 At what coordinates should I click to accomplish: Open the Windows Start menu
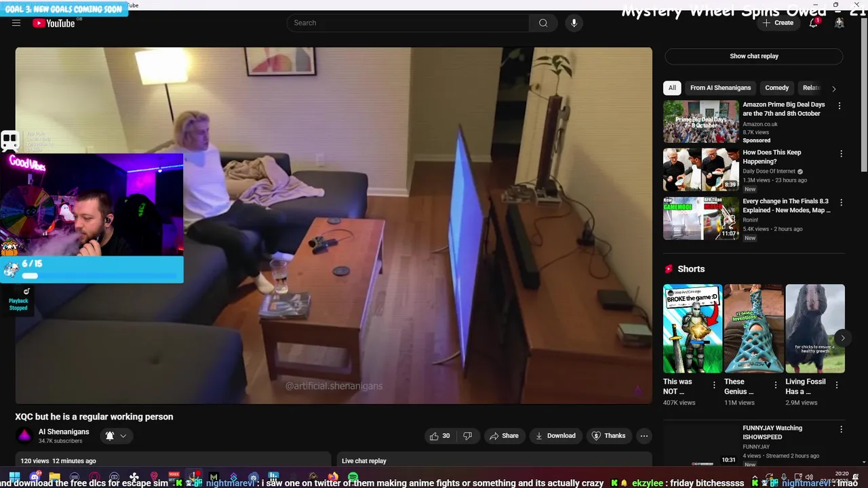[x=14, y=477]
